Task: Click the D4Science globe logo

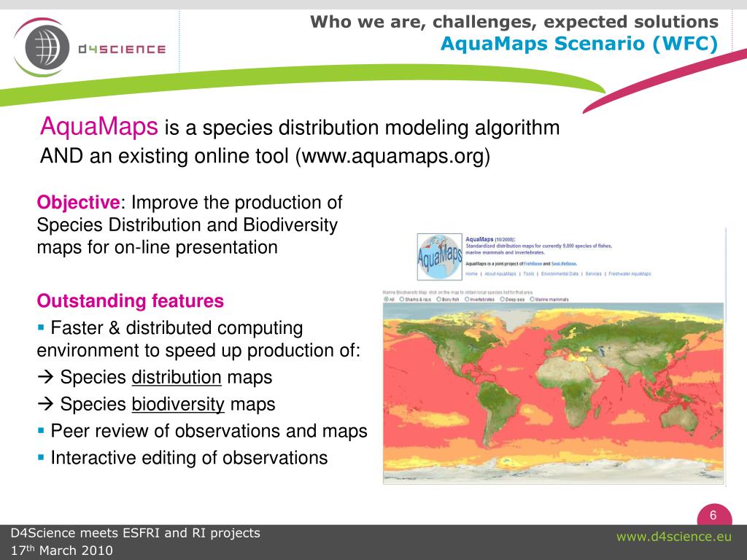Action: pos(43,47)
